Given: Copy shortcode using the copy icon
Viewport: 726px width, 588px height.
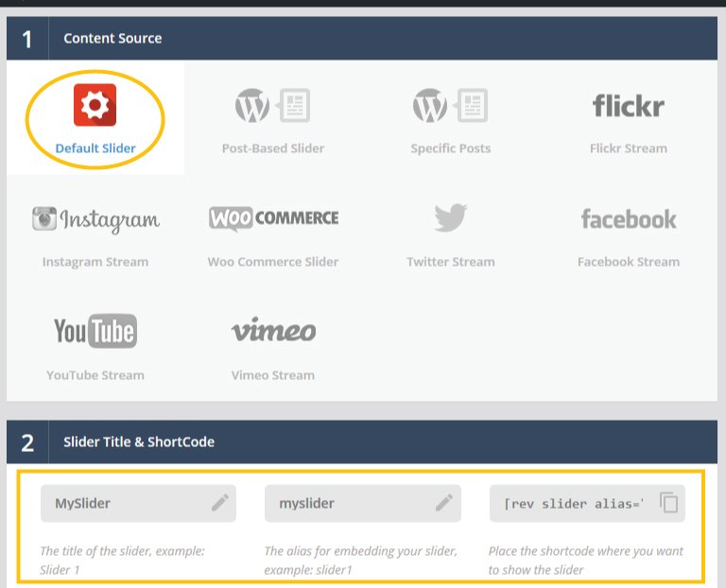Looking at the screenshot, I should tap(668, 502).
